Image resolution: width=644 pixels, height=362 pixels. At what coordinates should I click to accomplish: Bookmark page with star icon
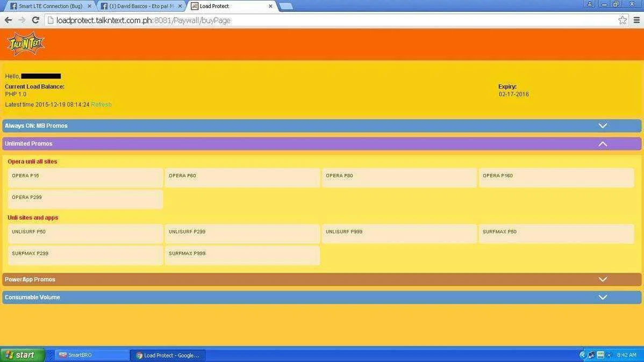(x=622, y=20)
